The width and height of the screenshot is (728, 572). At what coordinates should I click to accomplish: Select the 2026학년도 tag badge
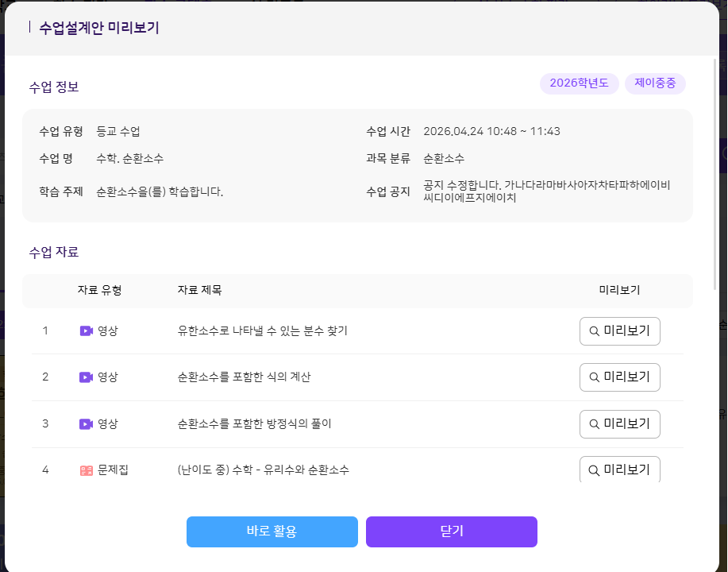pos(579,83)
